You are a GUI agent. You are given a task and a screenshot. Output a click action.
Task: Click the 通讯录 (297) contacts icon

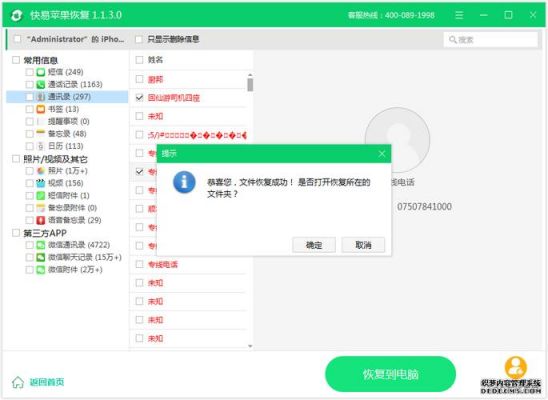click(x=41, y=97)
